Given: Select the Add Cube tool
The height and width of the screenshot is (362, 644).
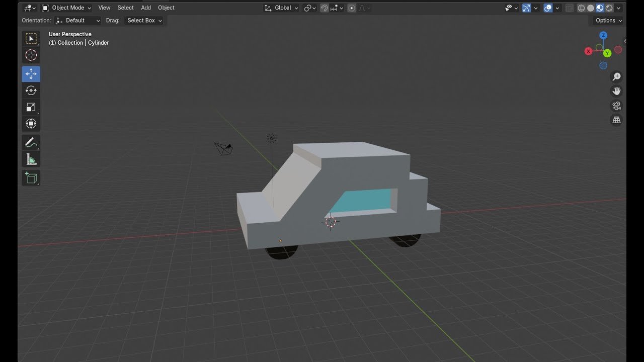Looking at the screenshot, I should pos(31,178).
